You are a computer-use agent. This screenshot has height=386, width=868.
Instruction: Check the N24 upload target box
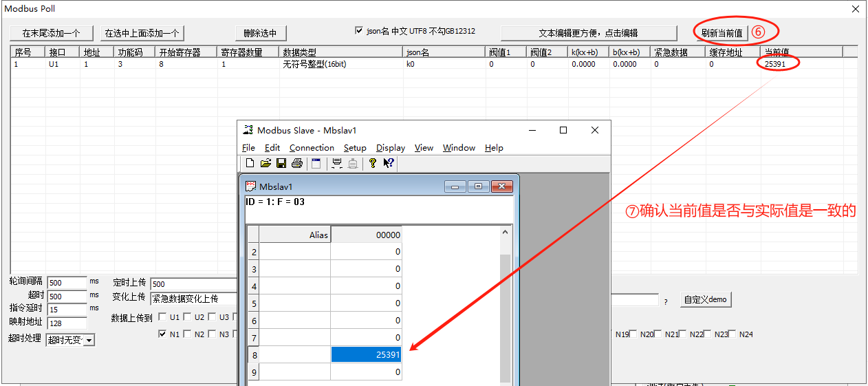pyautogui.click(x=733, y=334)
